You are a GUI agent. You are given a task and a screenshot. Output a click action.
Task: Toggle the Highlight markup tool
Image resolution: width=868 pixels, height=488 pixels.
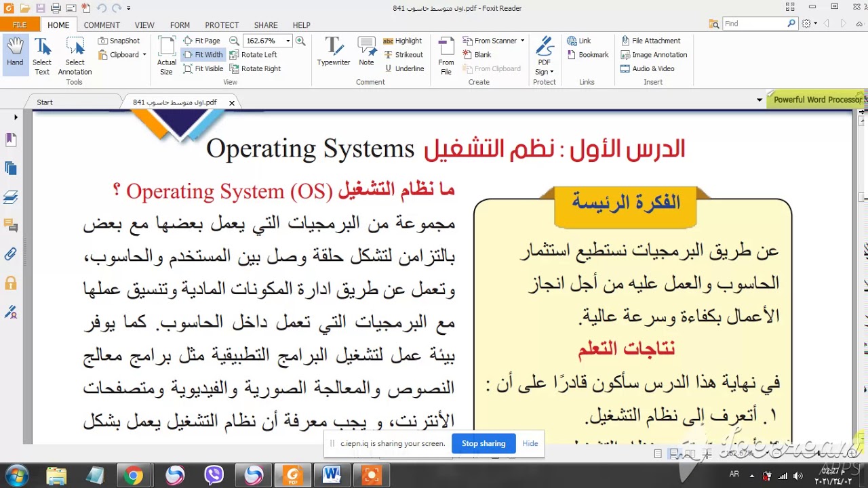click(x=403, y=41)
